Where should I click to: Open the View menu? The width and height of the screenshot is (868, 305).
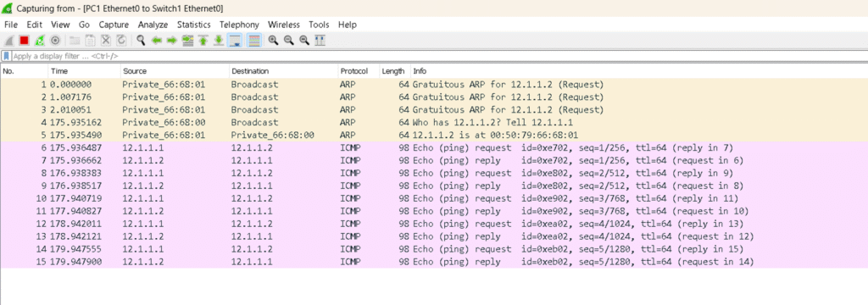(x=60, y=25)
